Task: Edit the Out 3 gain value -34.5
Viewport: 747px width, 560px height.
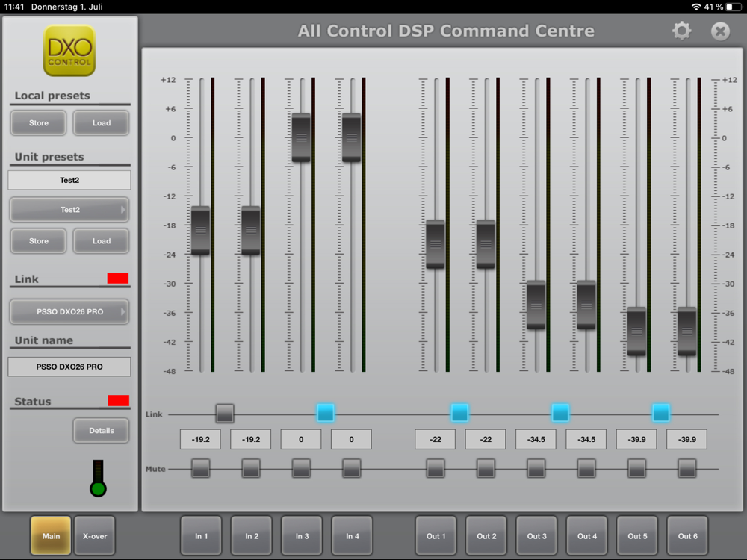Action: 536,439
